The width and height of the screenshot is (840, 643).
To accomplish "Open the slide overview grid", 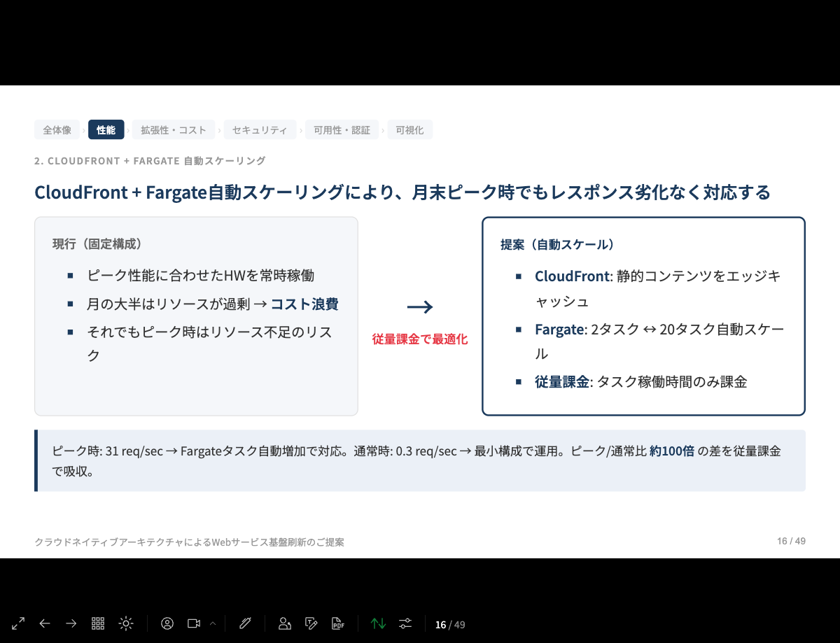I will (98, 623).
